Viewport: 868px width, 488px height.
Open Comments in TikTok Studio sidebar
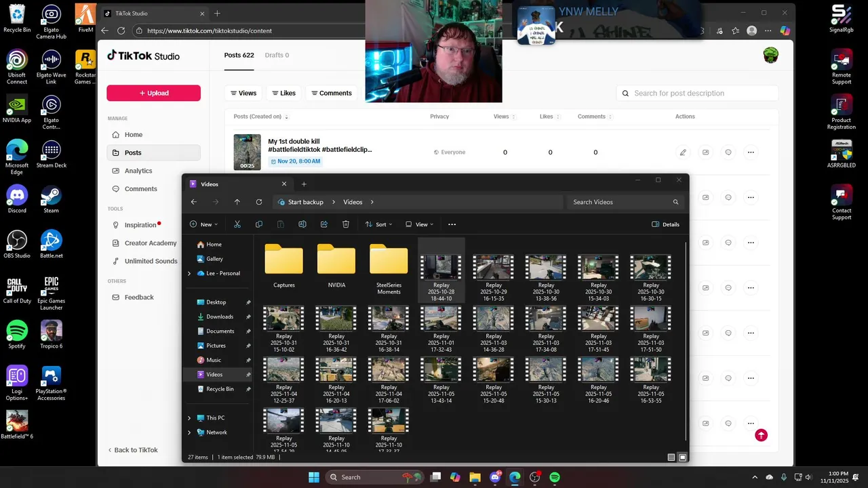153,189
